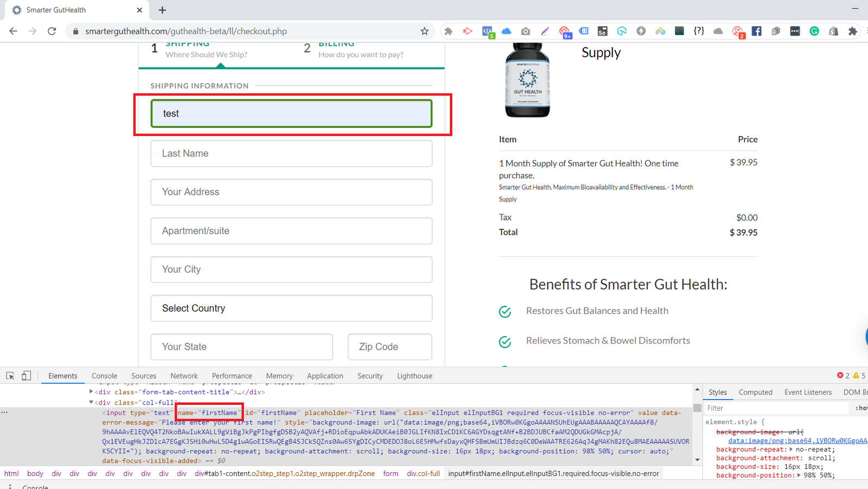The width and height of the screenshot is (868, 489).
Task: Collapse the col-full div node
Action: [91, 402]
